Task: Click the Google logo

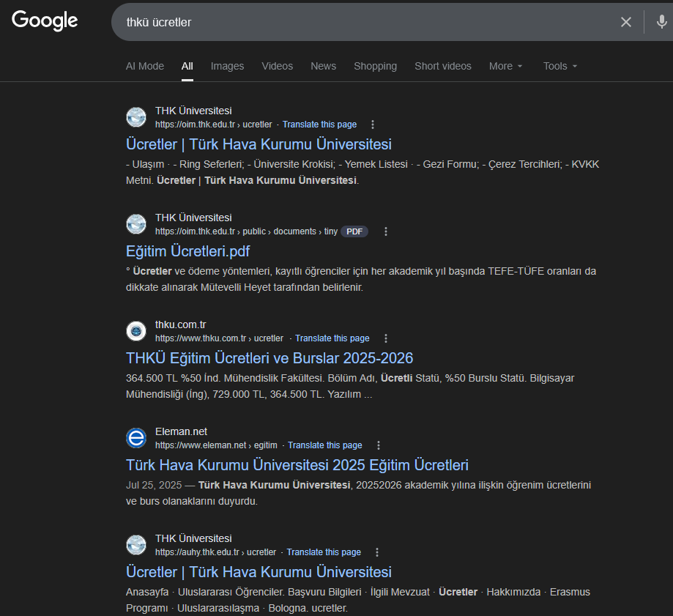Action: (x=45, y=21)
